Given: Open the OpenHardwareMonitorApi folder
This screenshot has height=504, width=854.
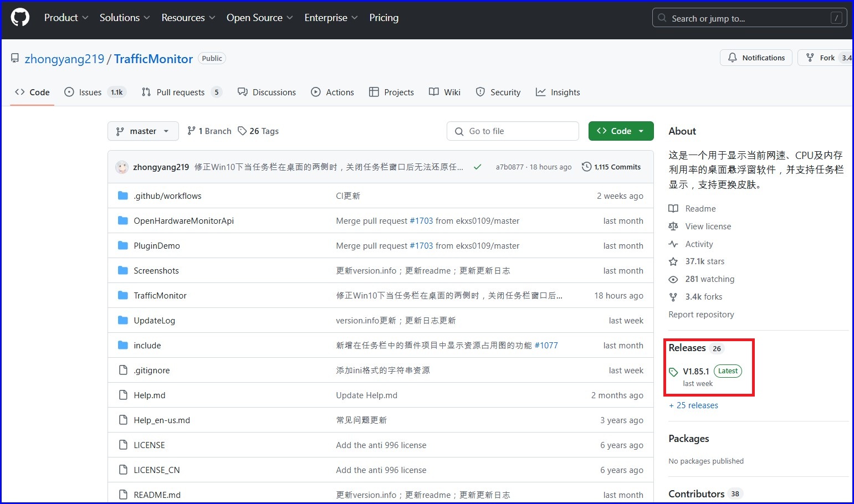Looking at the screenshot, I should pos(183,220).
